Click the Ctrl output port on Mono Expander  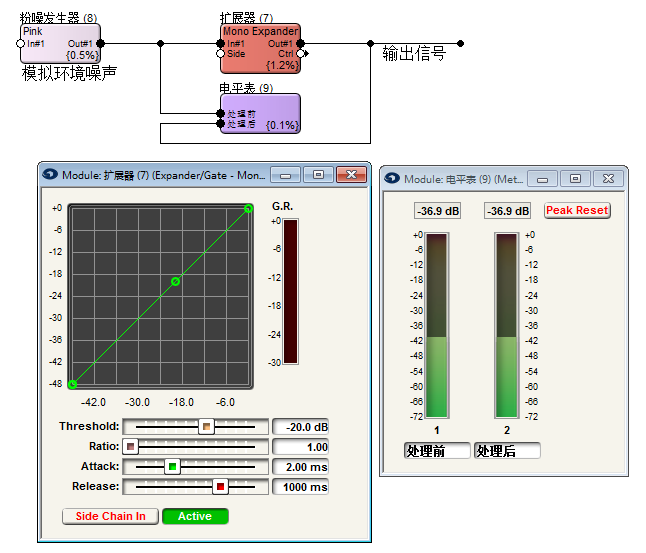(x=301, y=54)
